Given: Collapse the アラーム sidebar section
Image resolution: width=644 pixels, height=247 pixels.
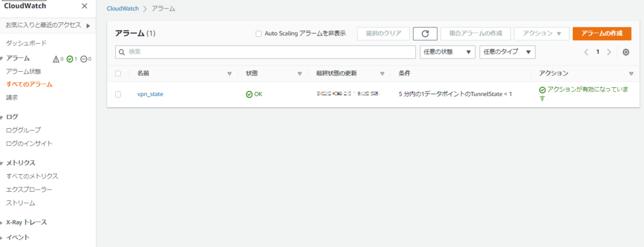Looking at the screenshot, I should pos(2,59).
